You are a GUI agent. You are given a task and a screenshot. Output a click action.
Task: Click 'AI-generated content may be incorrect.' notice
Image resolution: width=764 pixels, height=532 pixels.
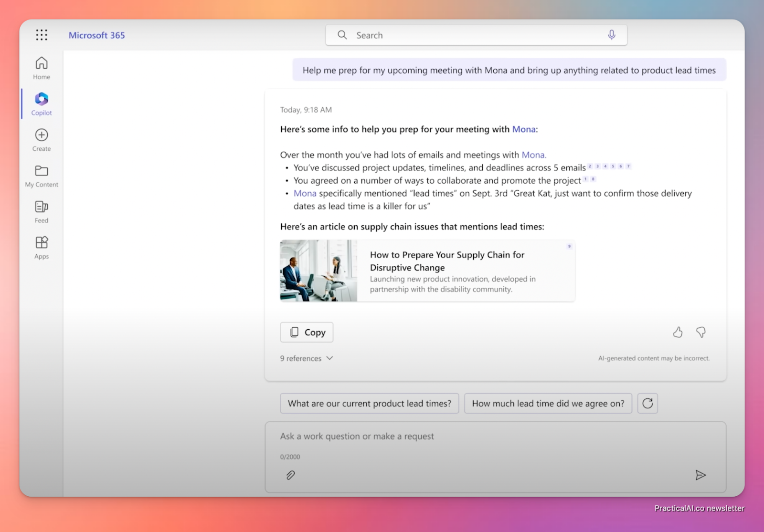[654, 358]
